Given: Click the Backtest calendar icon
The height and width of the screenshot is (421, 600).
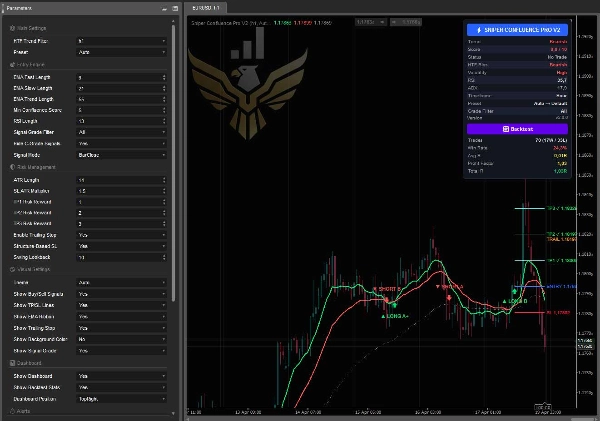Looking at the screenshot, I should click(x=505, y=129).
